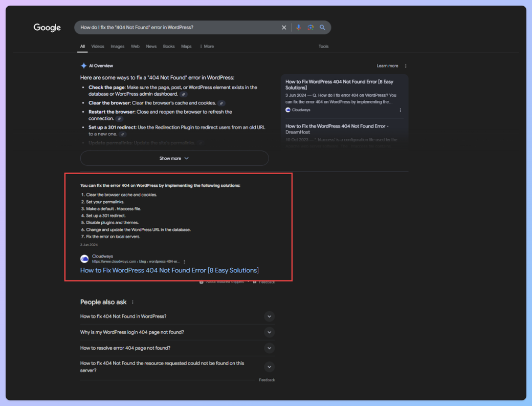This screenshot has height=406, width=532.
Task: Switch to the Images search tab
Action: tap(117, 46)
